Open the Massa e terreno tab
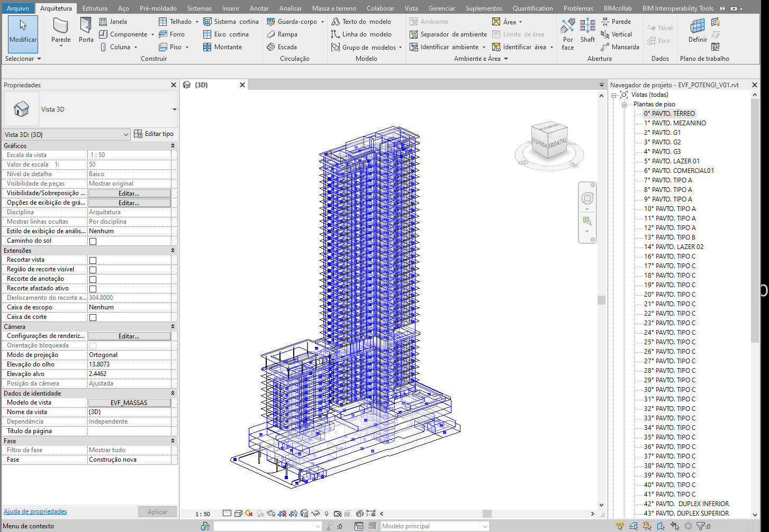 (x=334, y=8)
